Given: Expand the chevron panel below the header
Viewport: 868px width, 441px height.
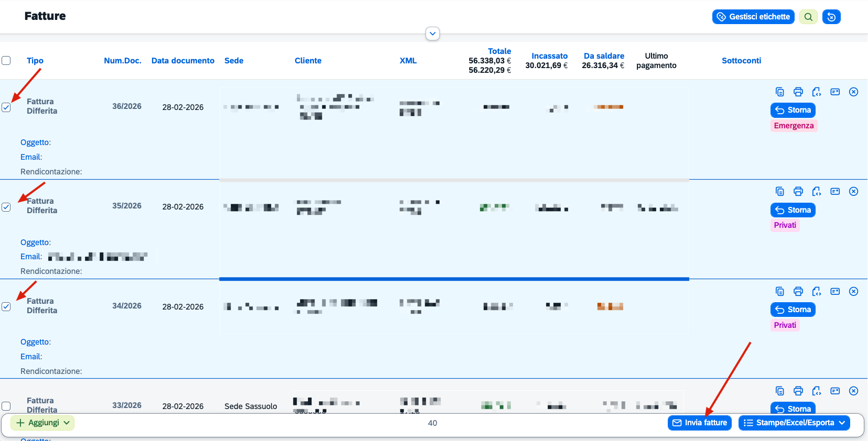Looking at the screenshot, I should 432,34.
